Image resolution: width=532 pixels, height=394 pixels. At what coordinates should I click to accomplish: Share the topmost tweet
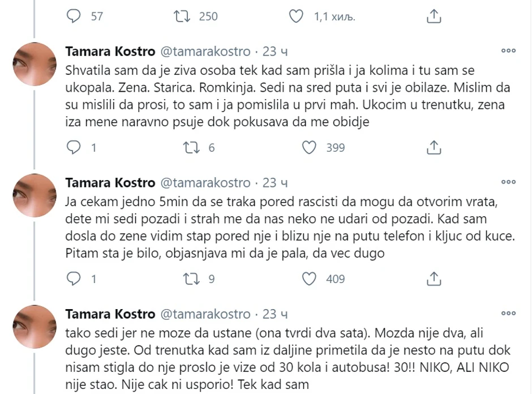tap(434, 16)
